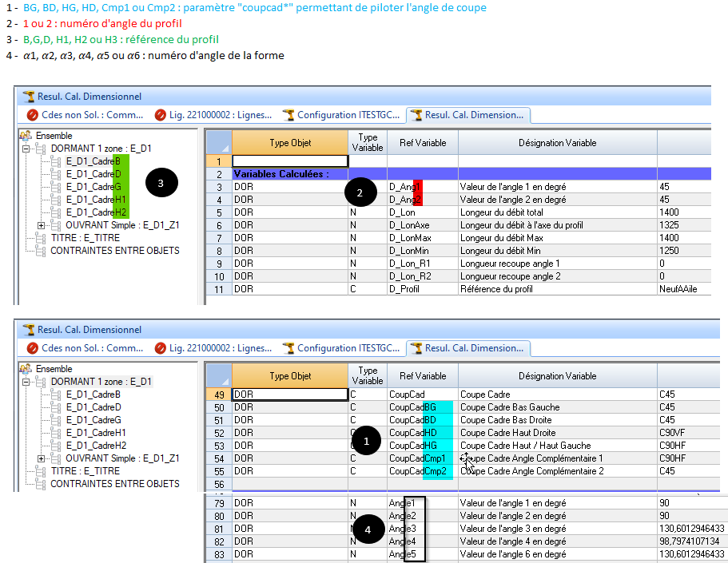The width and height of the screenshot is (728, 563).
Task: Click the red icon on the lower Cdes non Sol. tab
Action: point(33,348)
